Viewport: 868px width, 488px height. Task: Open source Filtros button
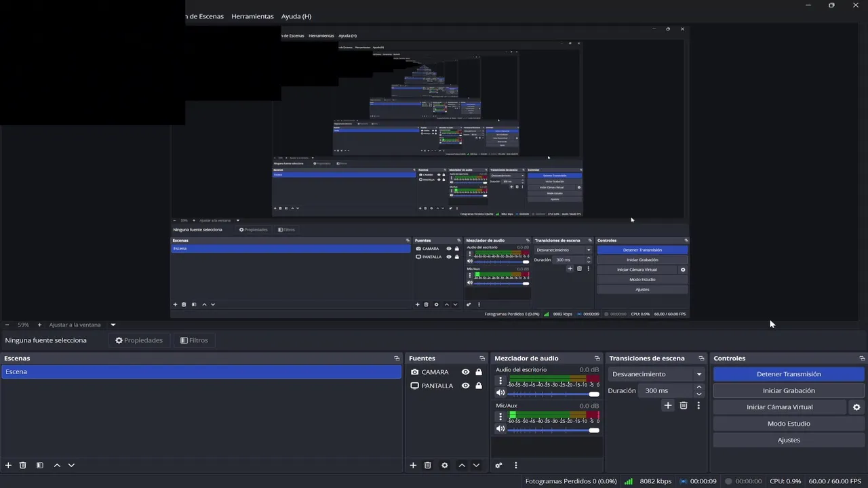pos(195,340)
